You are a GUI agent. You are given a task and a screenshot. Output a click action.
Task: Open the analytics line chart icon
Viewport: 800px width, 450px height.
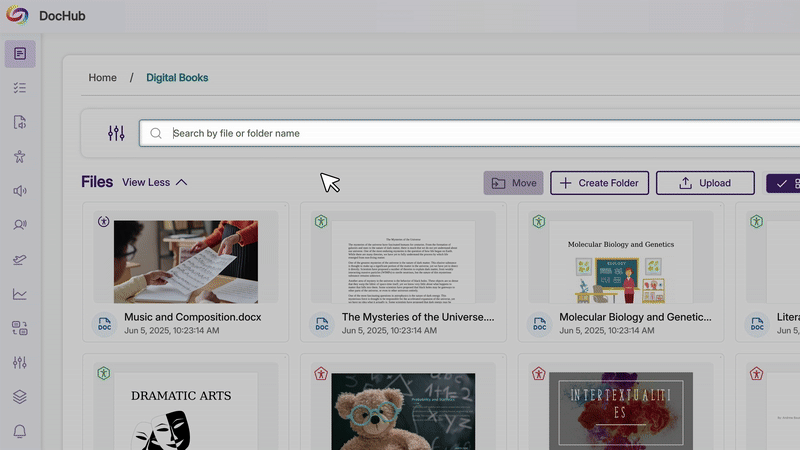(x=20, y=294)
